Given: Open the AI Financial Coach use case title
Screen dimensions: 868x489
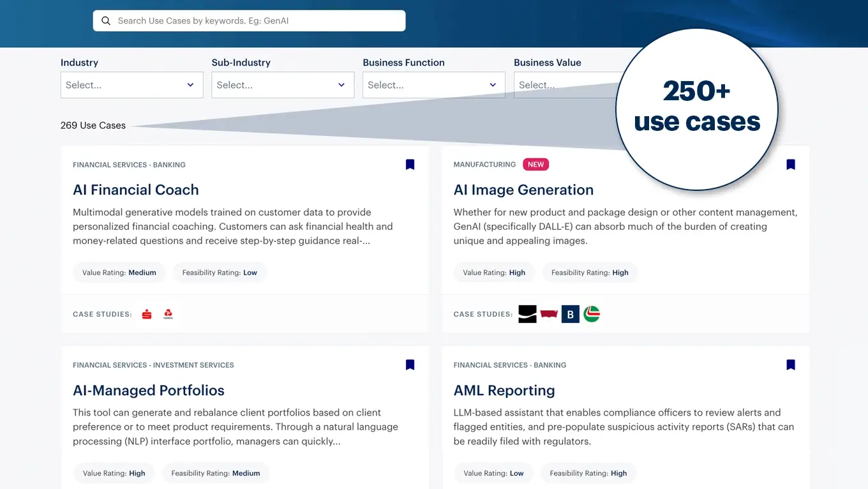Looking at the screenshot, I should (x=136, y=190).
